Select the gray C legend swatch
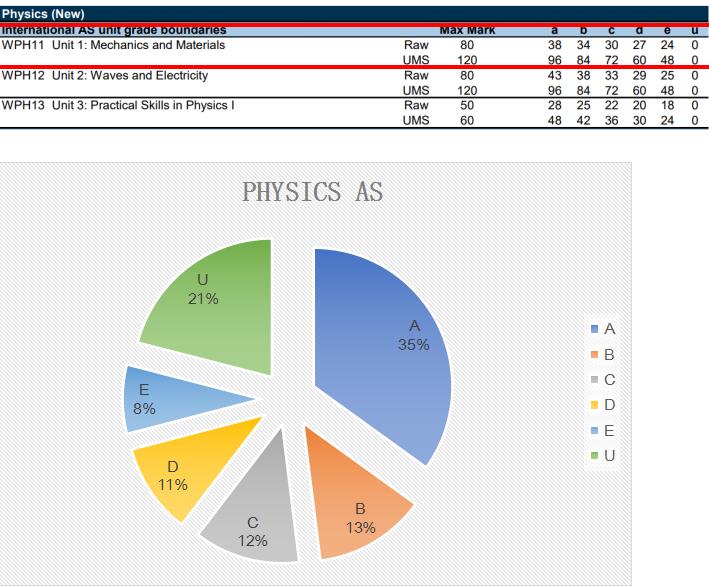The image size is (709, 587). click(594, 380)
